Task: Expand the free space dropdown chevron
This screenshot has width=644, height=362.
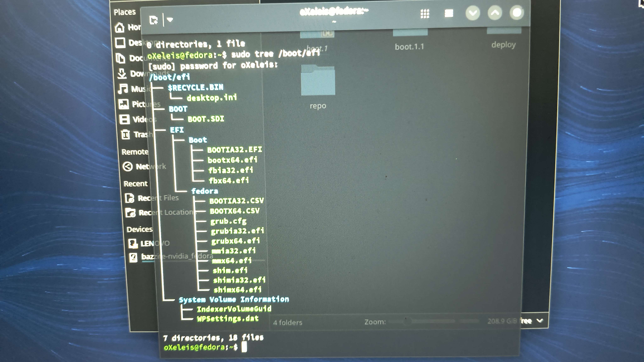Action: (540, 321)
